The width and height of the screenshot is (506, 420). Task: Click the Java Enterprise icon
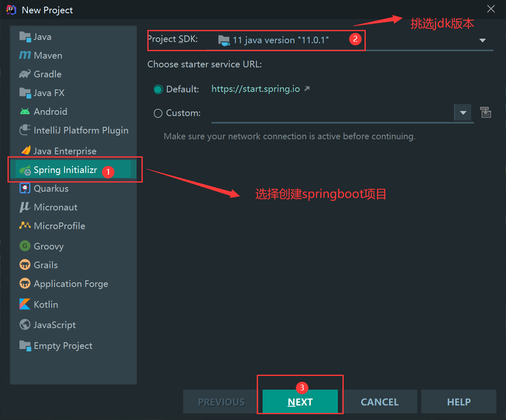[25, 151]
